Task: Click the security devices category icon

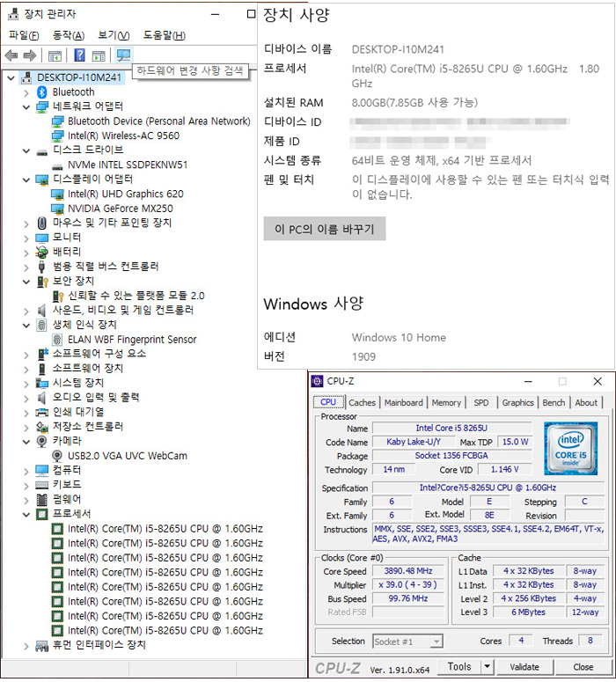Action: click(x=42, y=281)
